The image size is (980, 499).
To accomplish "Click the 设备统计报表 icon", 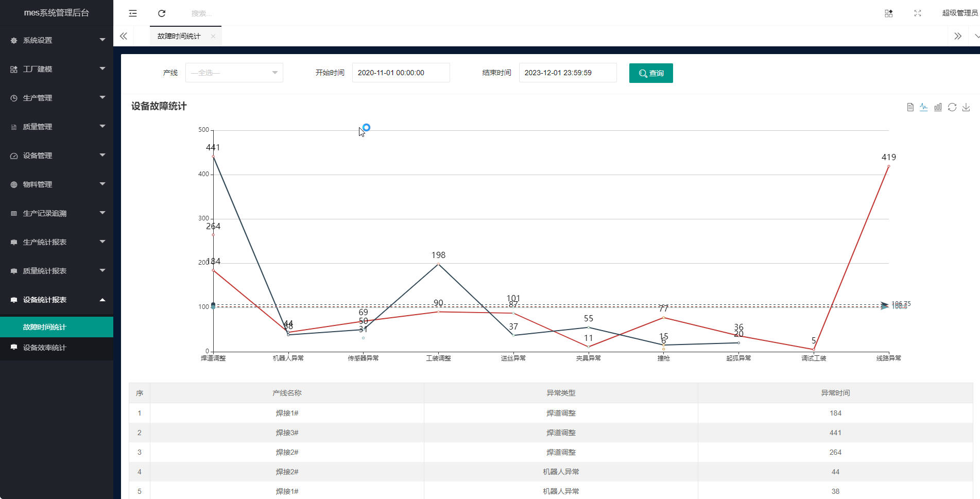I will 14,300.
